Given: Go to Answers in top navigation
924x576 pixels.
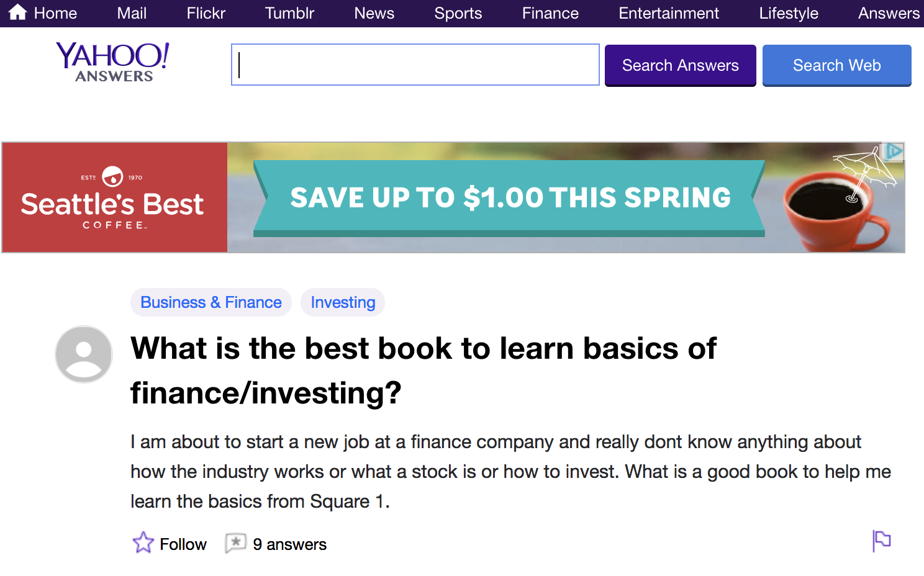Looking at the screenshot, I should point(889,13).
